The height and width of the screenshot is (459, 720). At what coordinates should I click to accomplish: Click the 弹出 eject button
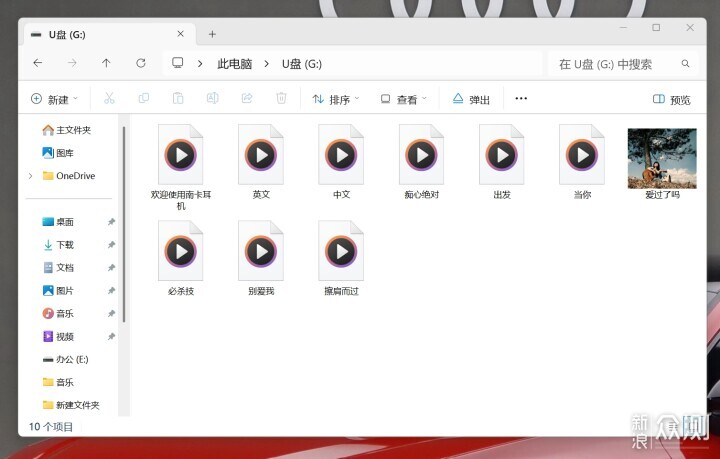coord(471,99)
